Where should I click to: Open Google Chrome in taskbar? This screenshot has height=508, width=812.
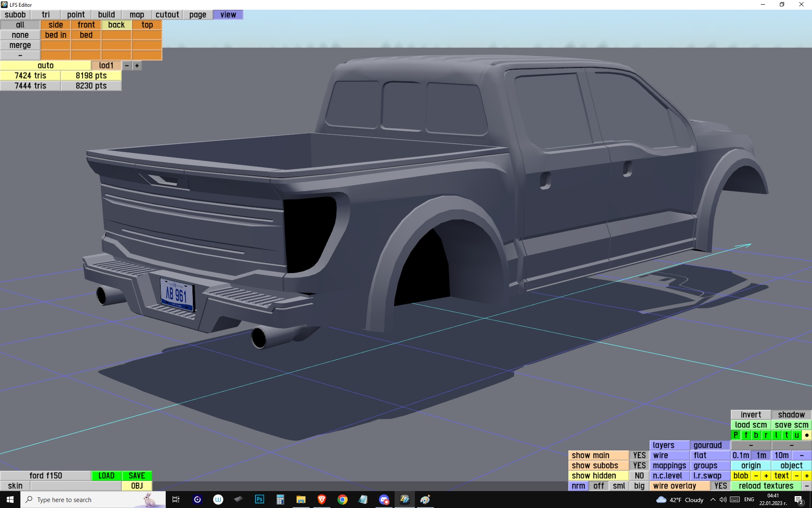click(342, 500)
